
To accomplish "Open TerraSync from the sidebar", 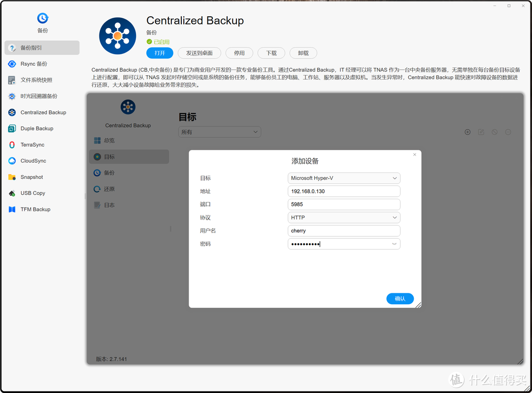I will 12,145.
